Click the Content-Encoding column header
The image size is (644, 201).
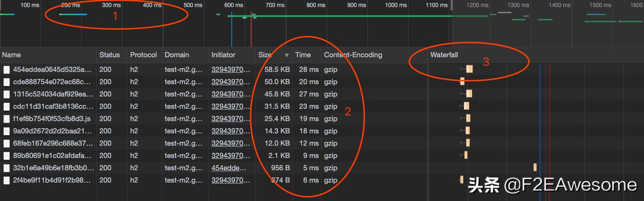click(x=353, y=55)
